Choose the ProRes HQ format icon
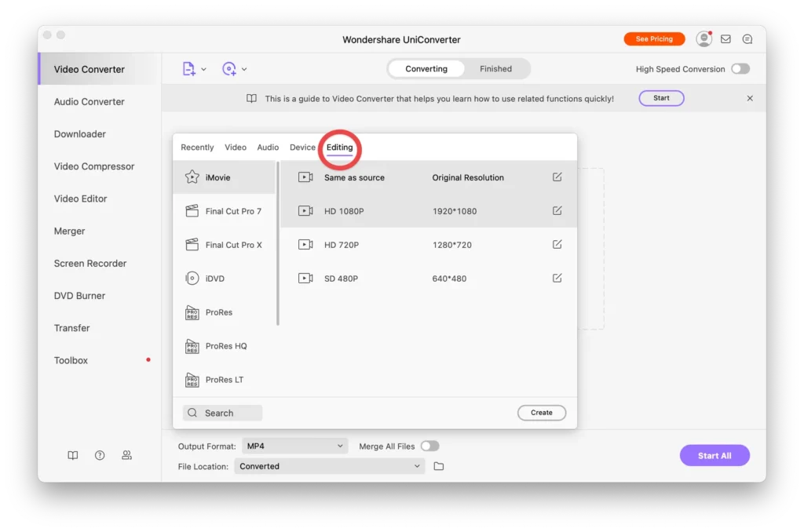Viewport: 804px width, 532px height. (192, 346)
